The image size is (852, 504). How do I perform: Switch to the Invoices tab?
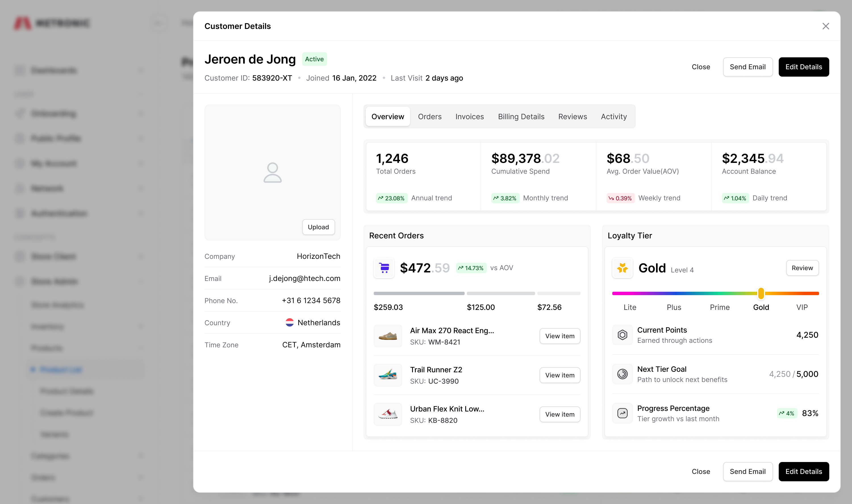pyautogui.click(x=469, y=116)
